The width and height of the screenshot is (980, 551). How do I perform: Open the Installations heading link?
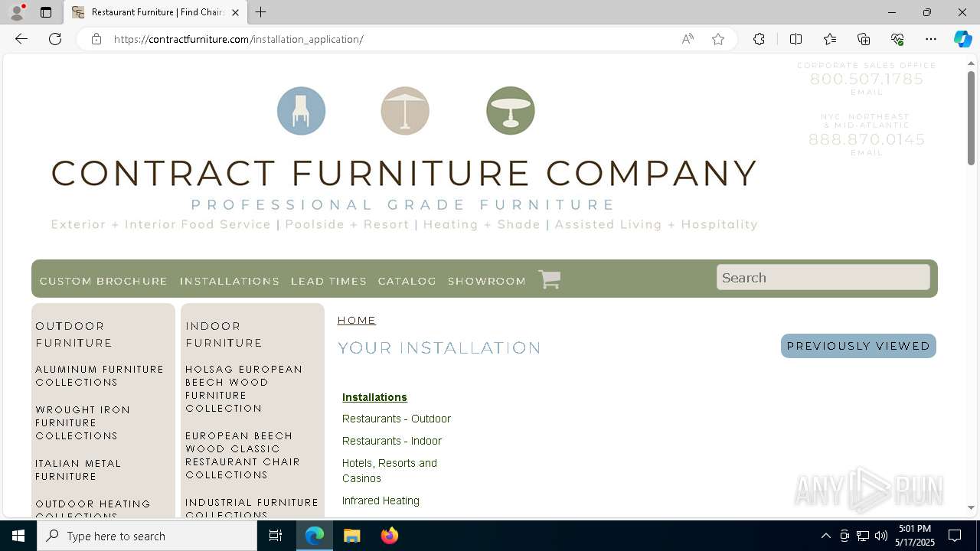tap(374, 397)
